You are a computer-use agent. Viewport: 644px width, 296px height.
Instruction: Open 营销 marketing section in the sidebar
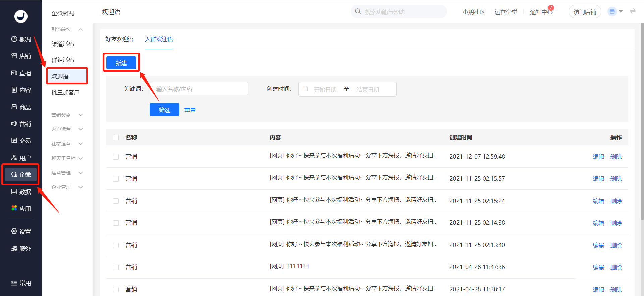(21, 124)
